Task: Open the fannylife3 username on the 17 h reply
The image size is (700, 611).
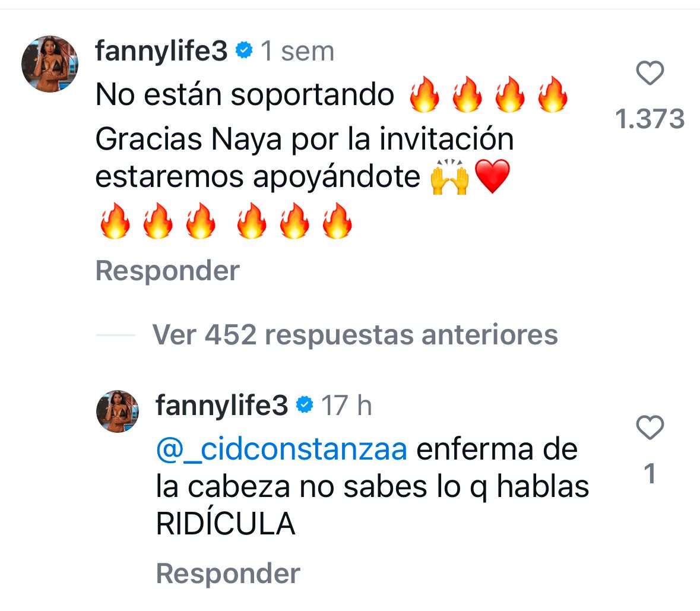Action: click(x=221, y=406)
